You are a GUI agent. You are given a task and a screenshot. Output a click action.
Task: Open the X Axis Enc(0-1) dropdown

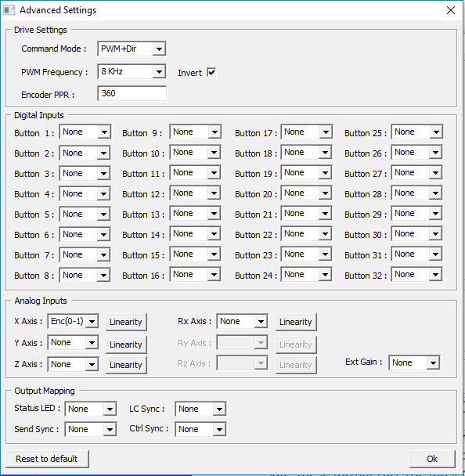73,321
